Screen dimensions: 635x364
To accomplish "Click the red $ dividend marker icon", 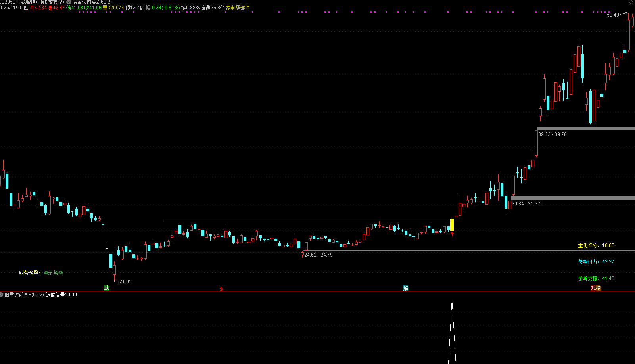I will tap(221, 289).
